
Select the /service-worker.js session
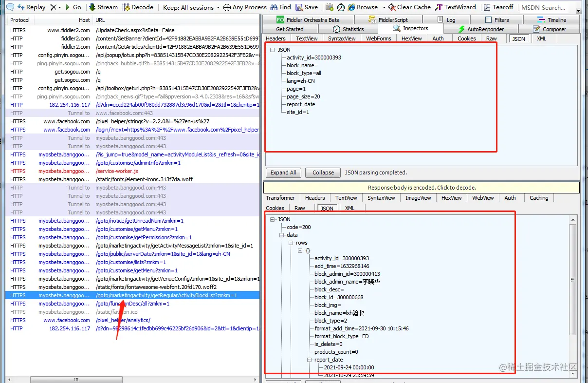(x=132, y=171)
